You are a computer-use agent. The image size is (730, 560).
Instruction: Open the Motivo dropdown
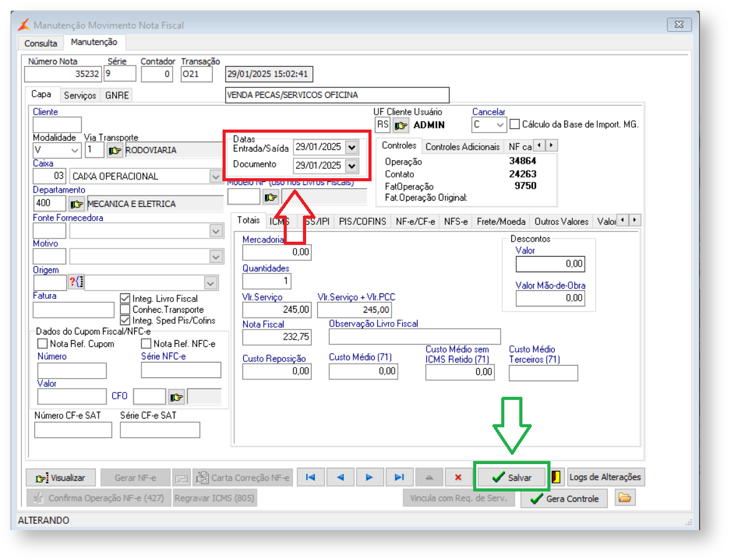pyautogui.click(x=216, y=256)
